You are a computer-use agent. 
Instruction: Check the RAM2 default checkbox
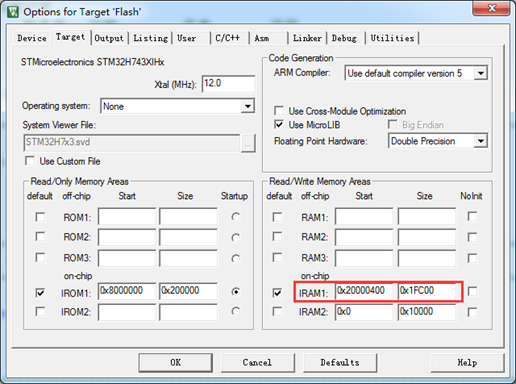click(x=277, y=237)
